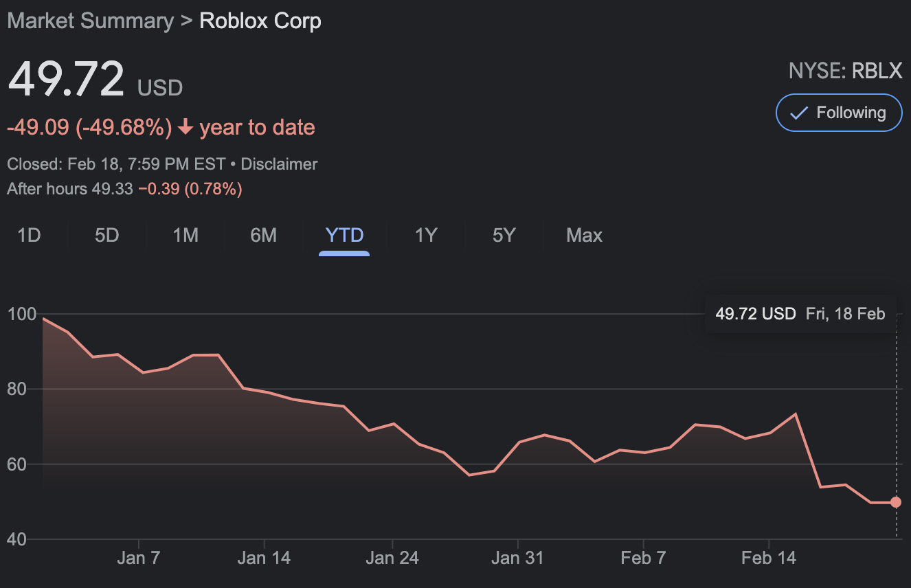Image resolution: width=911 pixels, height=588 pixels.
Task: Click the Roblox Corp title
Action: click(x=260, y=21)
